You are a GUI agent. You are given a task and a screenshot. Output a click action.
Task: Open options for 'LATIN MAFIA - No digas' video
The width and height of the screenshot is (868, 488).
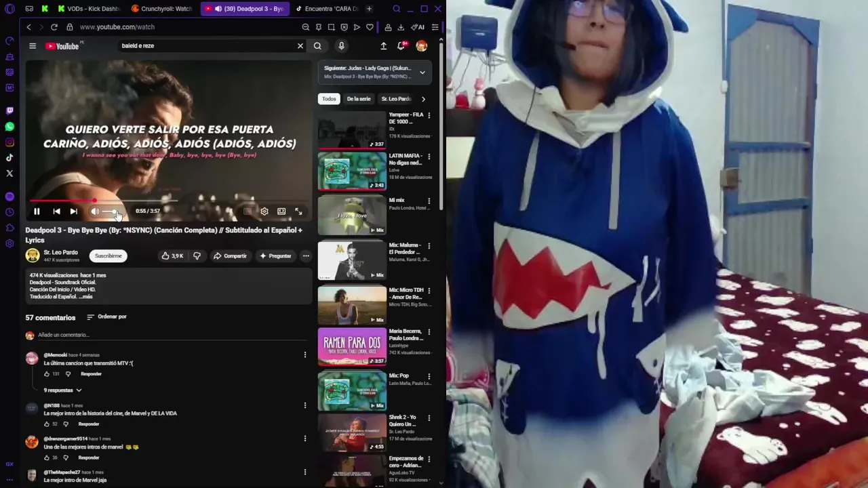pyautogui.click(x=429, y=157)
